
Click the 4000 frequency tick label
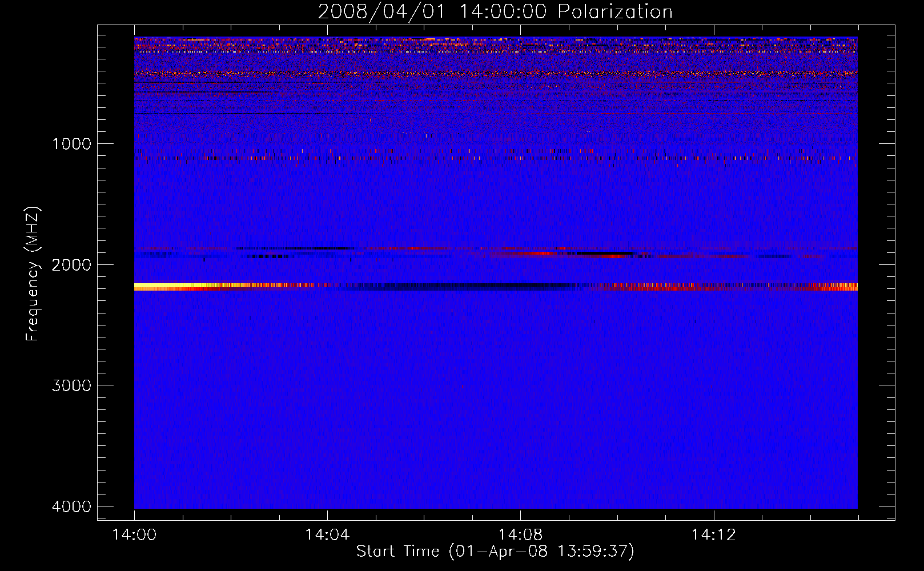71,506
